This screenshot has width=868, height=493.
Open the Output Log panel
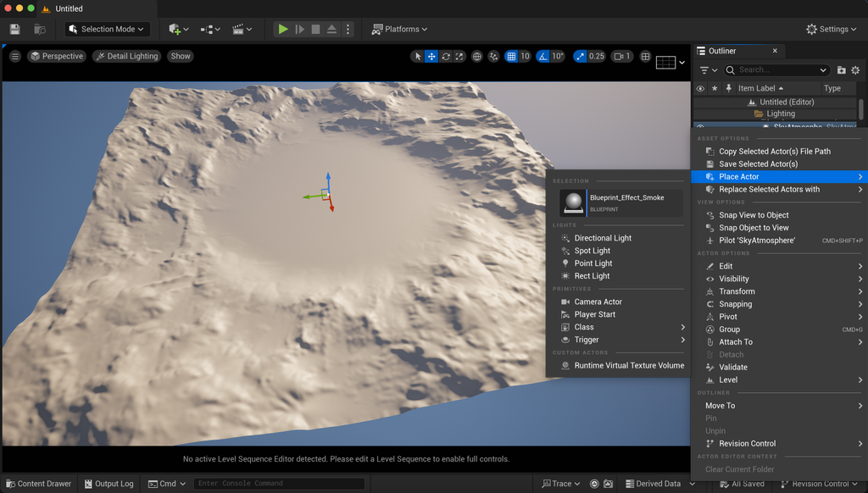click(108, 484)
